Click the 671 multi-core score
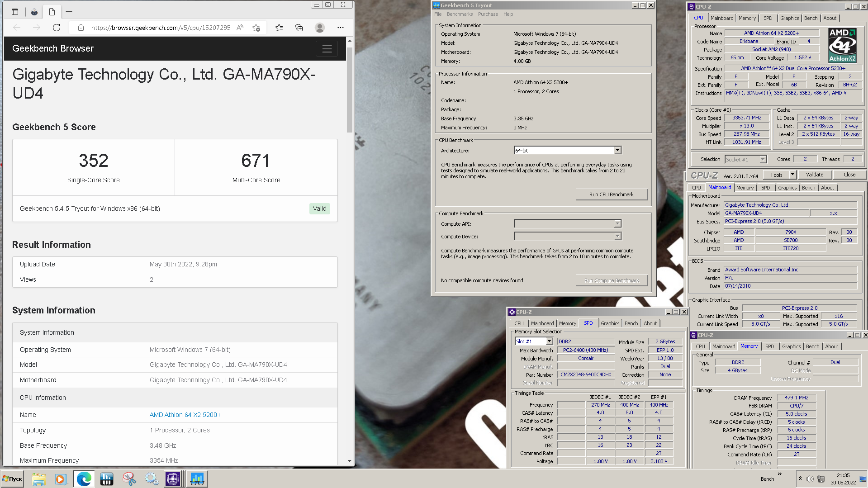The image size is (868, 488). [256, 161]
